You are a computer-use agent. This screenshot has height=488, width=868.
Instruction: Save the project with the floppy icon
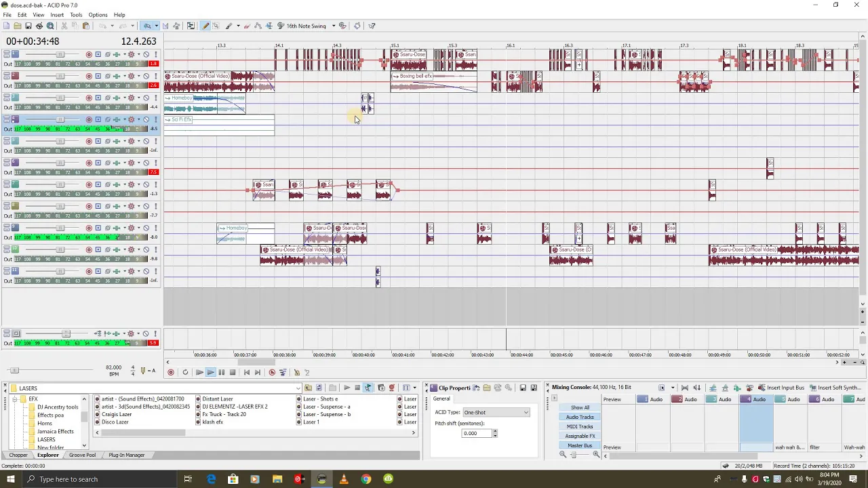click(x=28, y=26)
